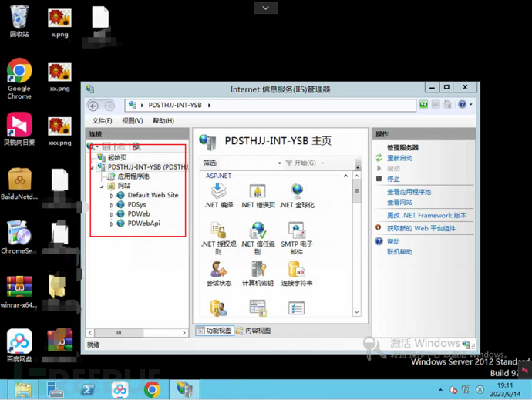Open Server Manager from the taskbar
The image size is (532, 400).
coord(56,389)
